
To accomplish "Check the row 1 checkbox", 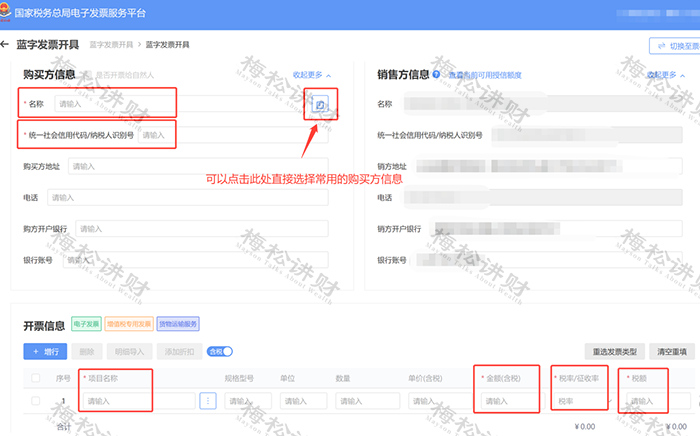I will [36, 401].
